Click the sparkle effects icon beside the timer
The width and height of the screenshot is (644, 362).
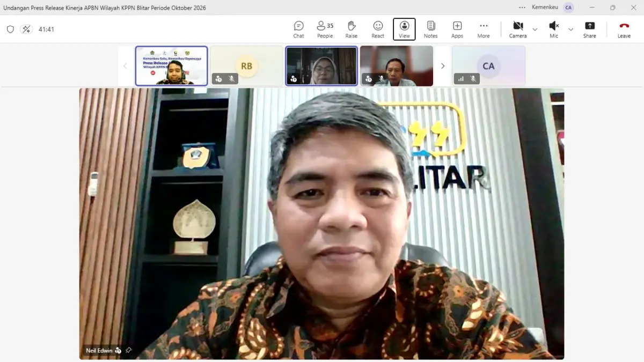tap(26, 29)
